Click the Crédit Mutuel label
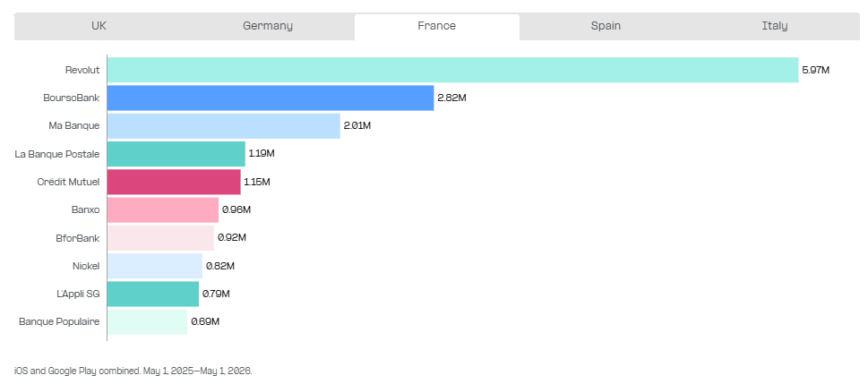 [x=69, y=182]
